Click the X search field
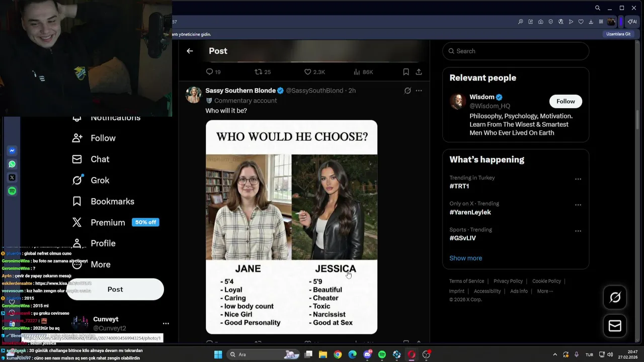 coord(516,51)
